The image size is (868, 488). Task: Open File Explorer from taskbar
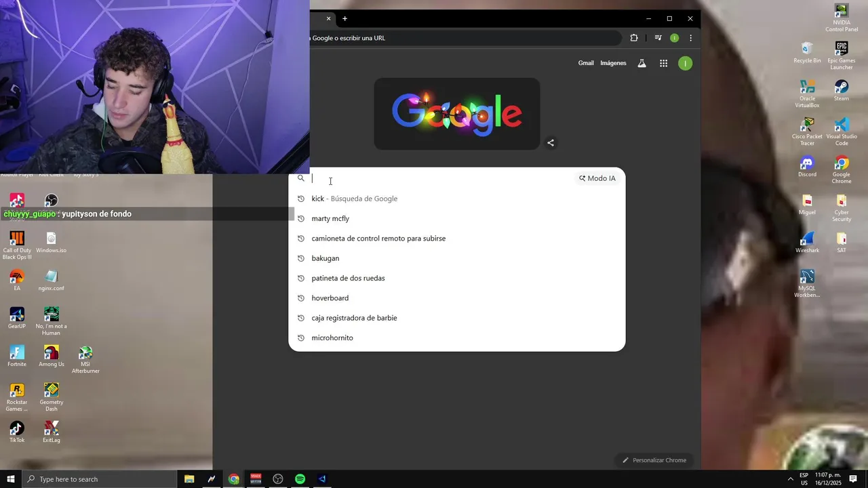[189, 479]
